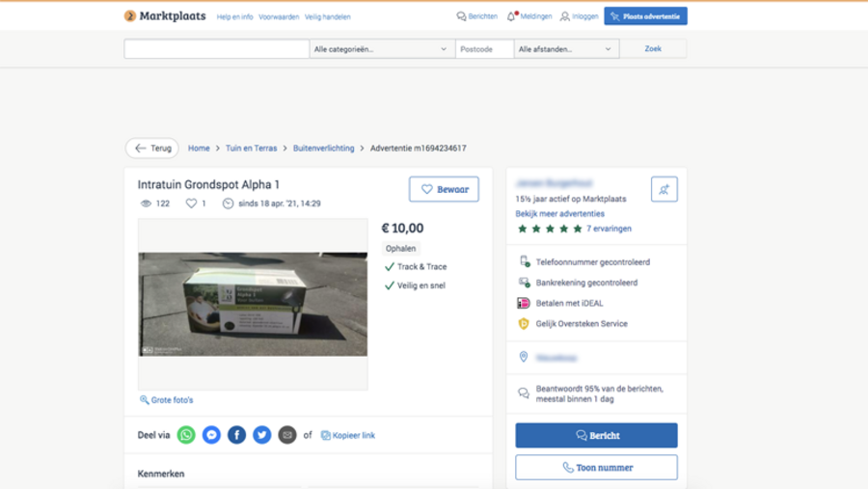The width and height of the screenshot is (868, 489).
Task: Click the blurred seller name
Action: (555, 183)
